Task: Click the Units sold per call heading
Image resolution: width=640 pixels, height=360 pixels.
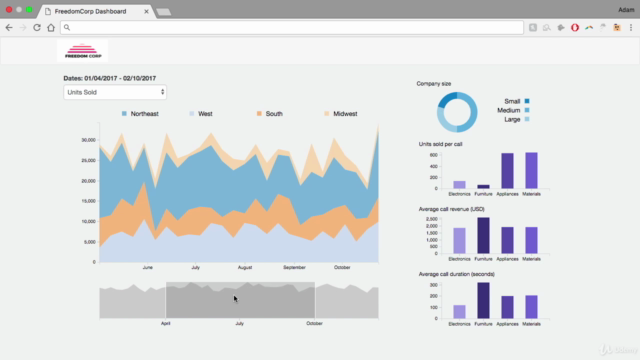Action: coord(440,144)
